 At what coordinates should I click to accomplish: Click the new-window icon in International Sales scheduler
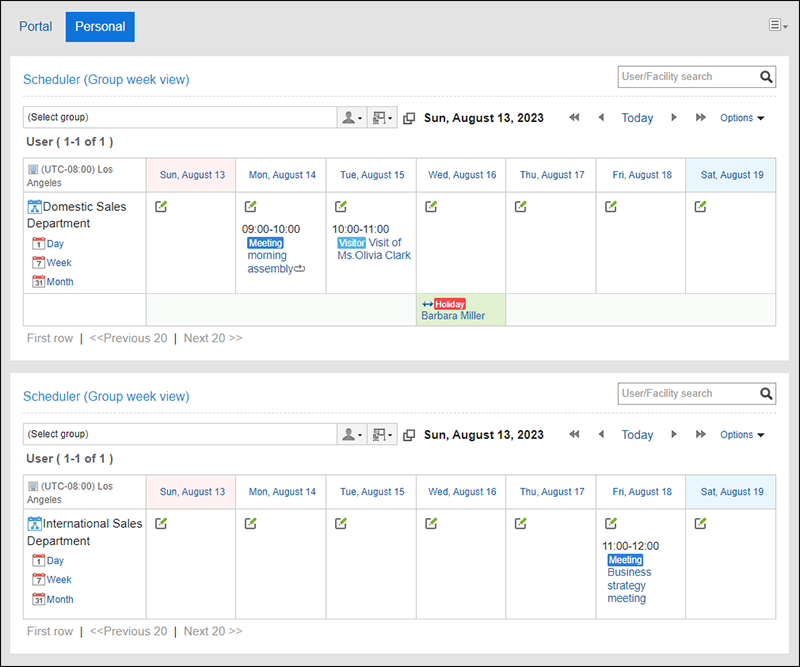click(x=409, y=435)
